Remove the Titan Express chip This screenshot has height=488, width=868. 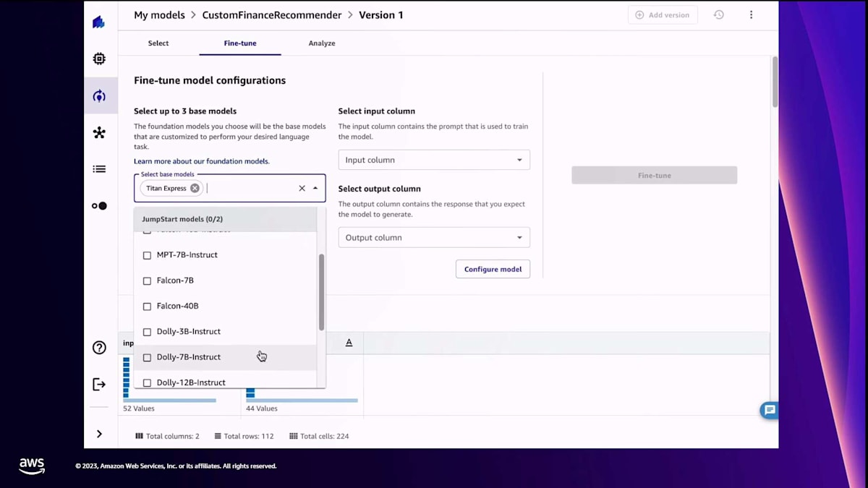point(195,188)
